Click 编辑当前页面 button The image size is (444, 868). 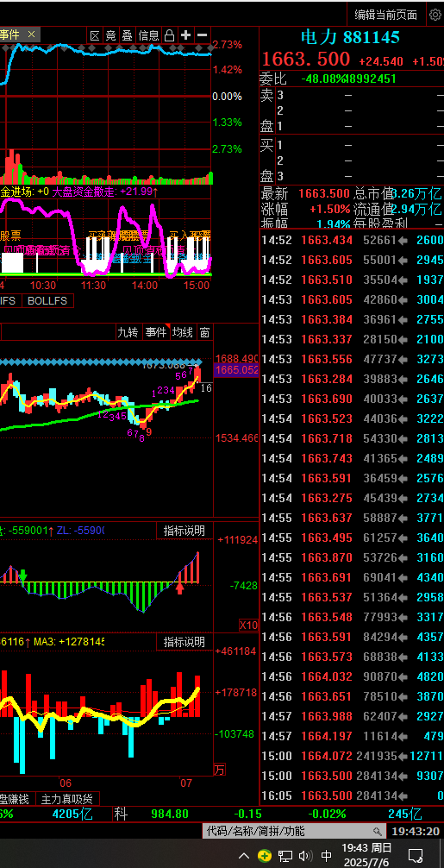point(386,15)
